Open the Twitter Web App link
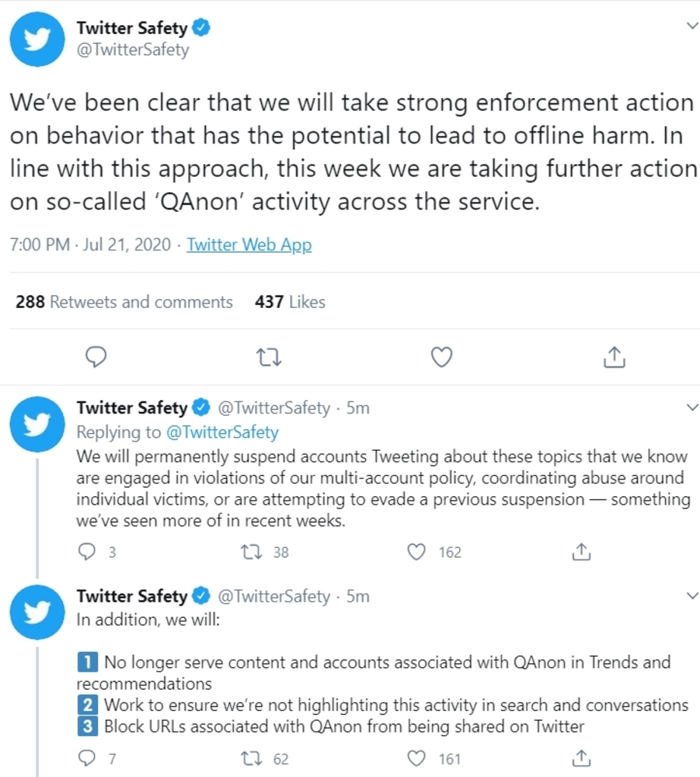Viewport: 700px width, 777px height. pyautogui.click(x=249, y=245)
